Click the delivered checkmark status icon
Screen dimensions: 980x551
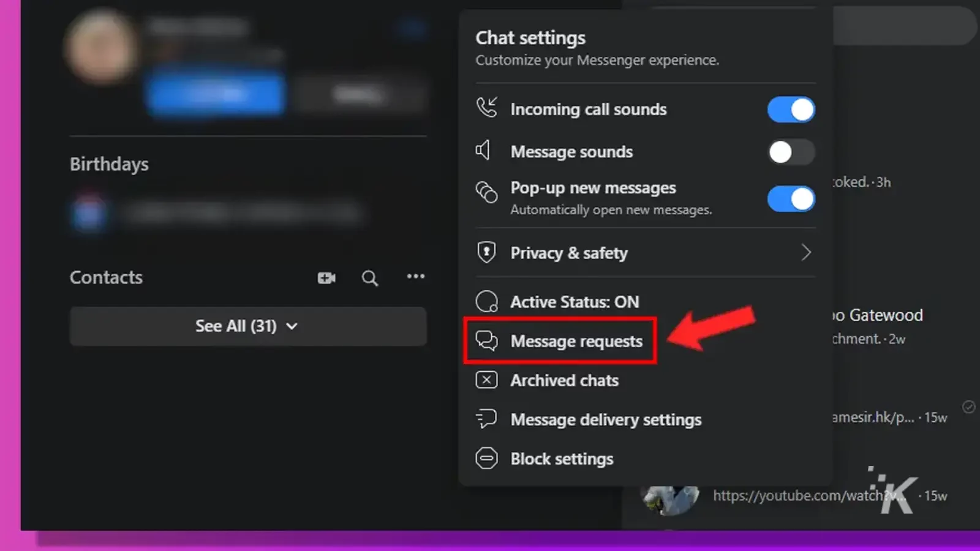point(968,407)
